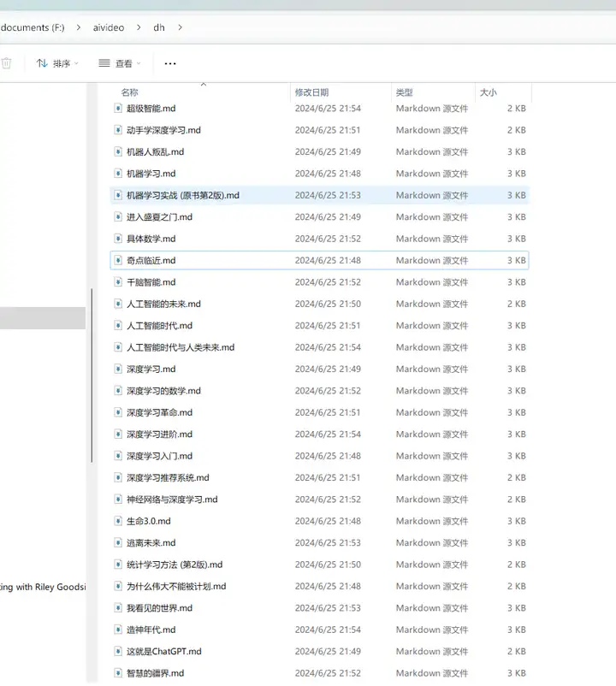
Task: Click file icon of 千脑智能.md
Action: coord(118,282)
